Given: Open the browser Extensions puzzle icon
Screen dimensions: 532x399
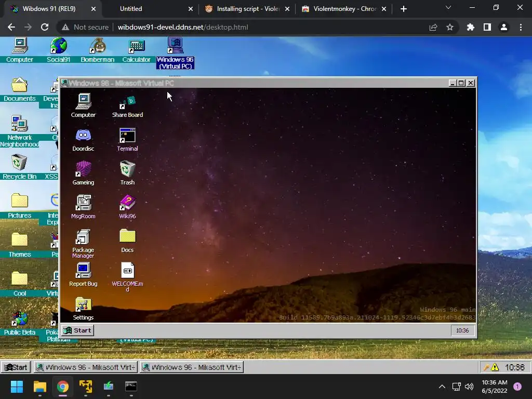Looking at the screenshot, I should coord(471,27).
